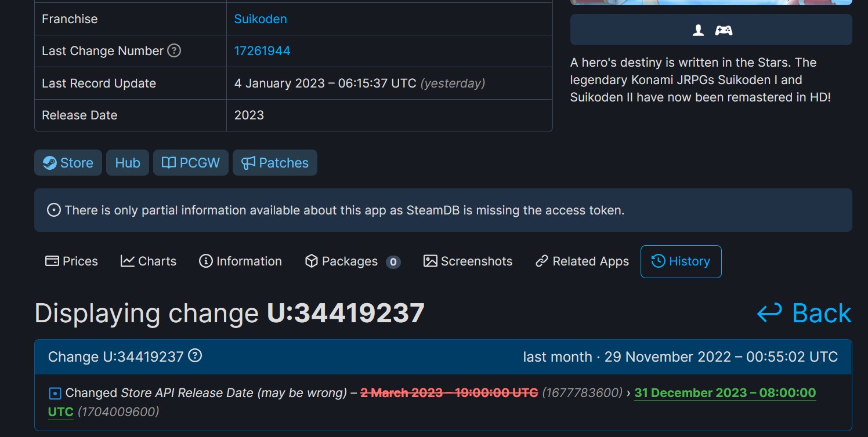Viewport: 868px width, 437px height.
Task: Go Back from change view
Action: point(804,314)
